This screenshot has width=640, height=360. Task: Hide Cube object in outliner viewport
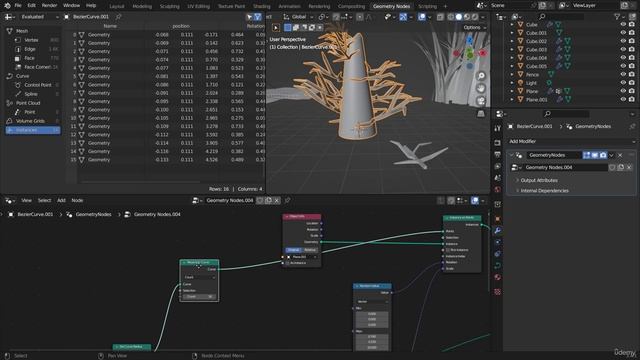pos(623,24)
